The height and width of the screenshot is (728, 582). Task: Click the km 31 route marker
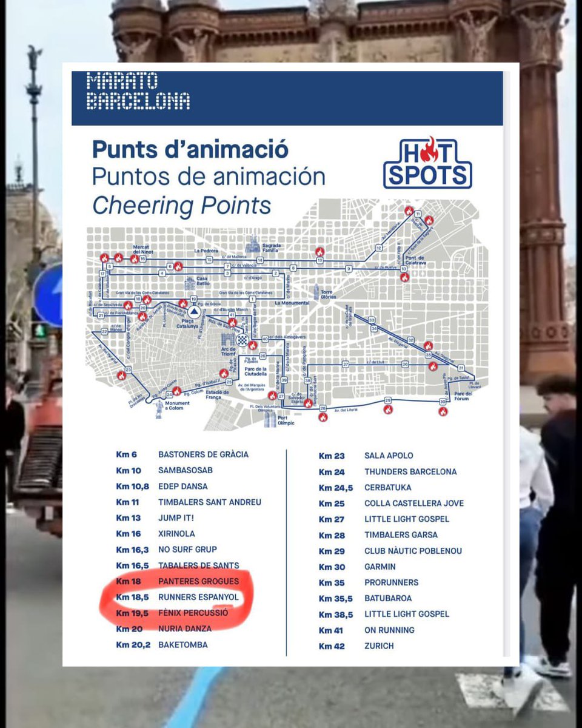[x=461, y=368]
